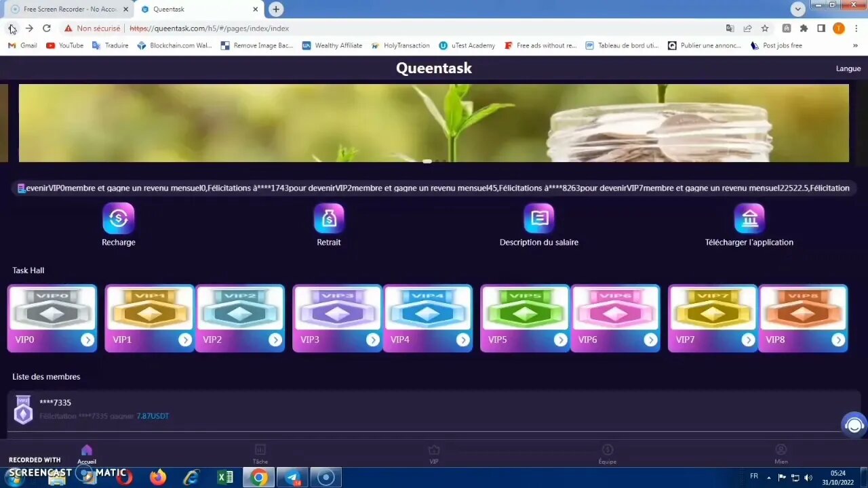Click the browser forward arrow

coord(29,28)
